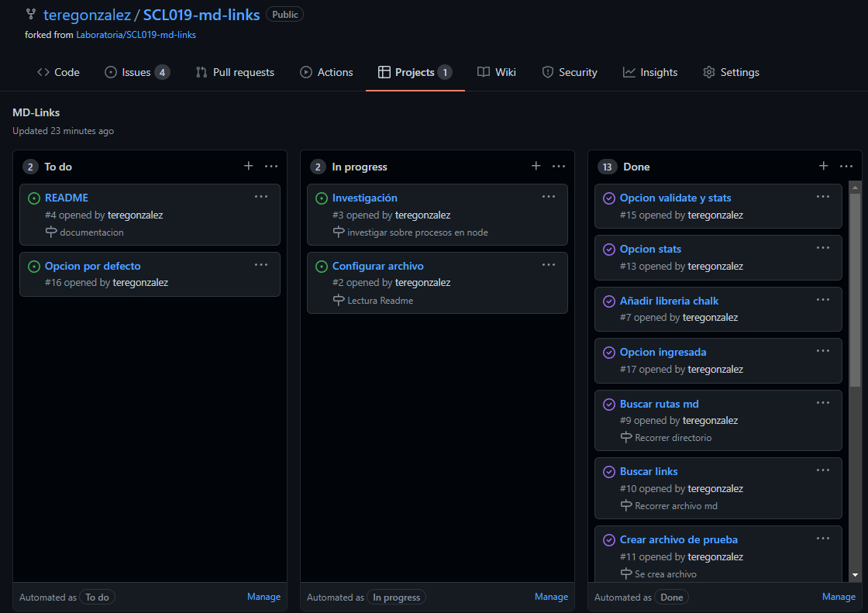Click the open-issue icon on Configurar archivo

(322, 267)
